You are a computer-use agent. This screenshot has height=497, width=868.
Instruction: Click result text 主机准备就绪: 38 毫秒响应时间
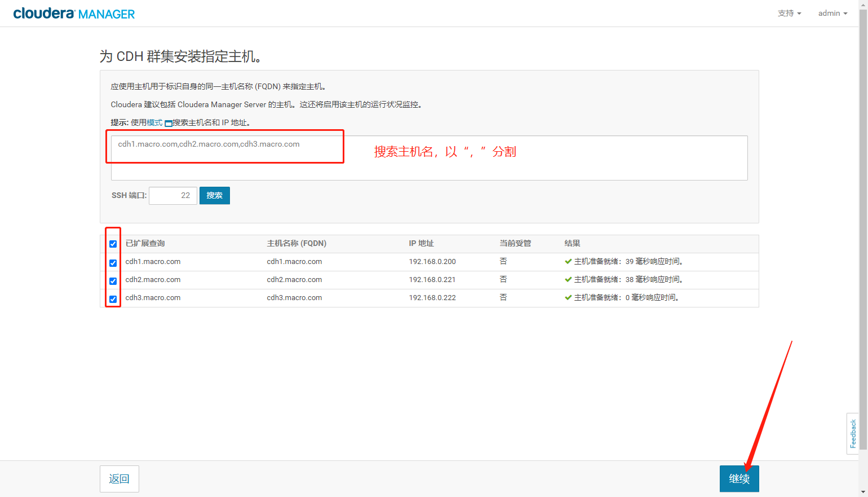(628, 280)
